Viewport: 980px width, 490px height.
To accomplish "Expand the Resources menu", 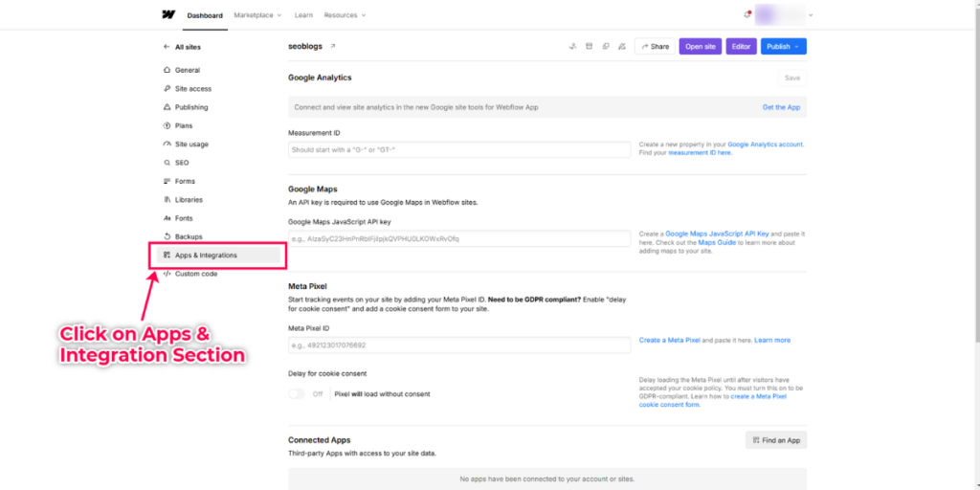I will pyautogui.click(x=345, y=15).
